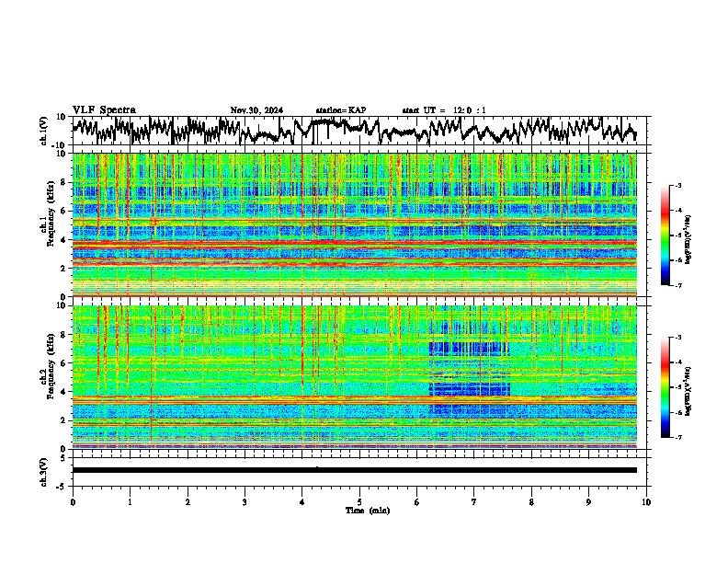The image size is (728, 563).
Task: Click the time axis tick label "5"
Action: click(359, 502)
